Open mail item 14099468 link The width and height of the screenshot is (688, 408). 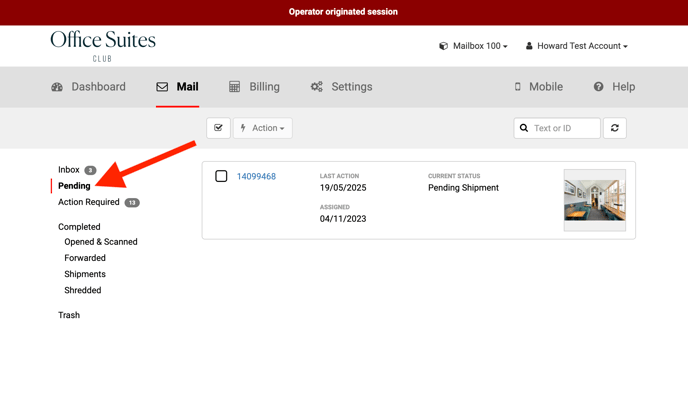[256, 177]
